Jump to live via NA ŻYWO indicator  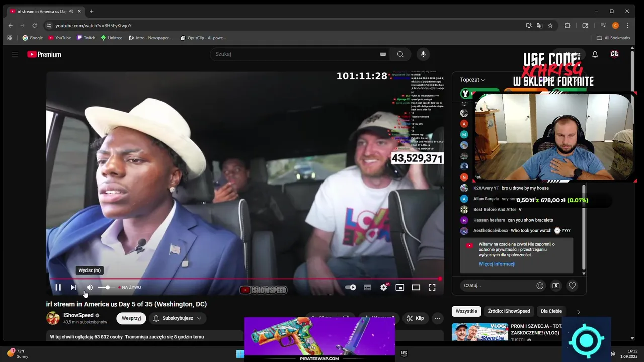130,287
